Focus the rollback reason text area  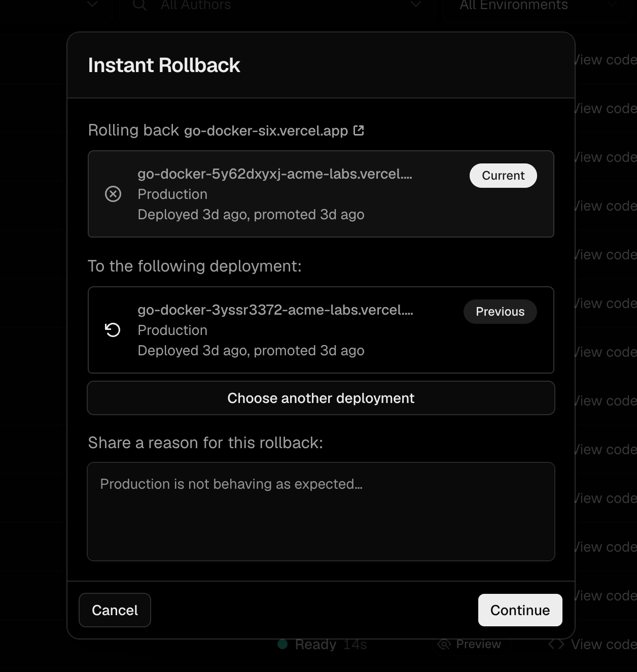click(x=321, y=512)
